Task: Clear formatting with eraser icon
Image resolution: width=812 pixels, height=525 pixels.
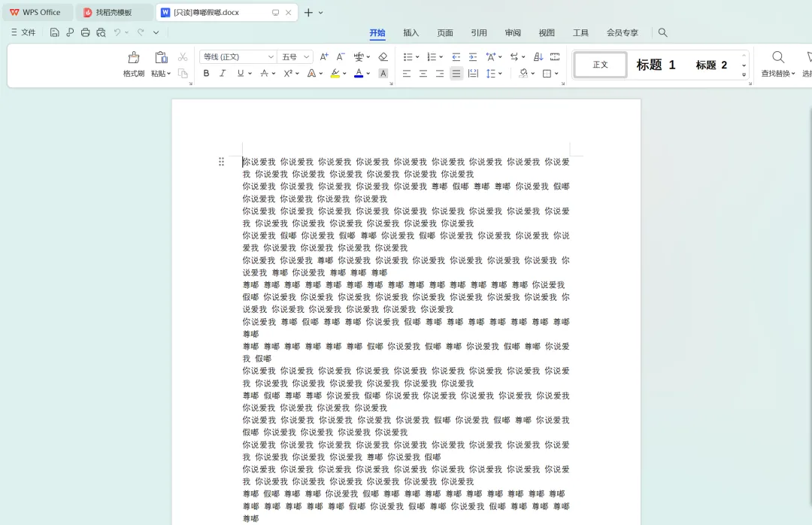Action: click(x=383, y=57)
